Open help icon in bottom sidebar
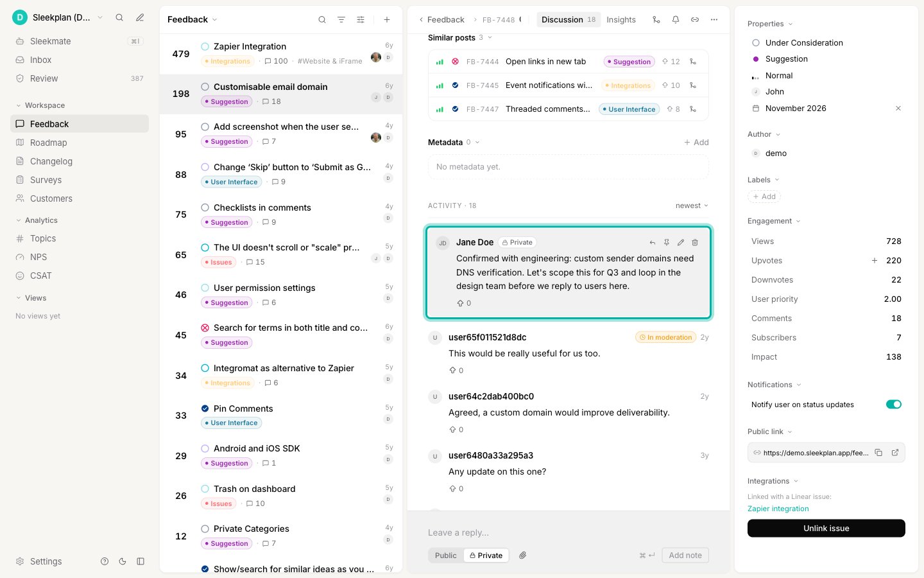This screenshot has height=578, width=924. 105,561
